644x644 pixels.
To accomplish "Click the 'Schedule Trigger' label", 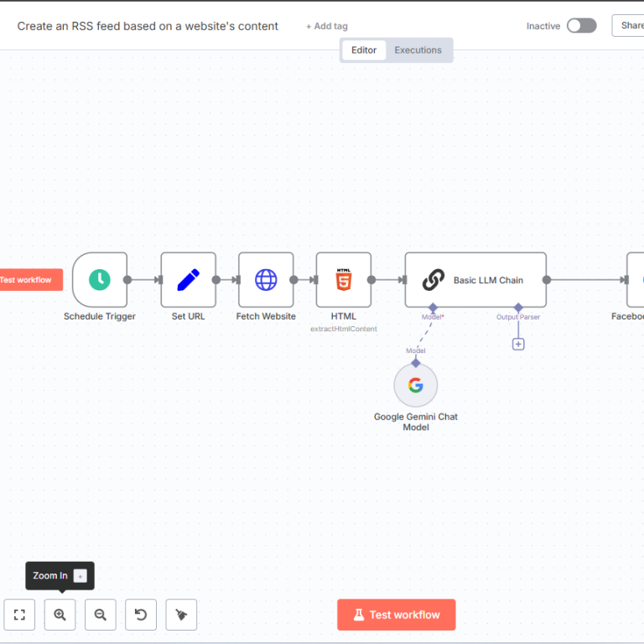I will (100, 316).
